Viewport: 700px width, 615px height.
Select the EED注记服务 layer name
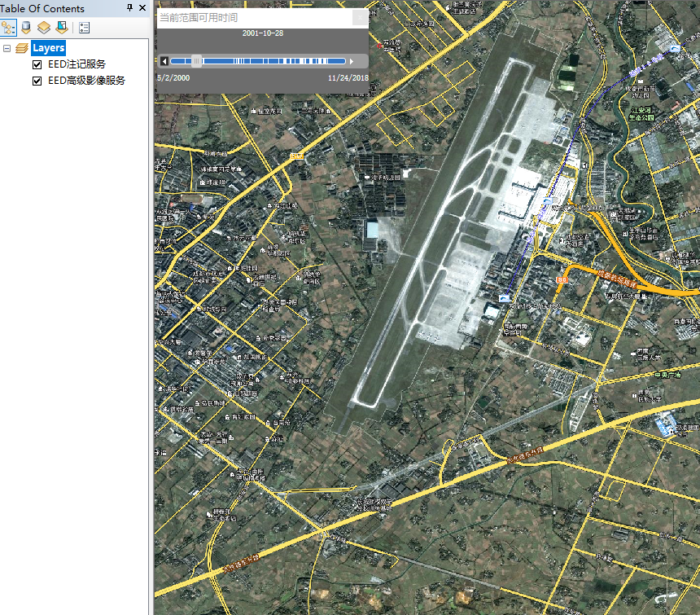[x=77, y=64]
